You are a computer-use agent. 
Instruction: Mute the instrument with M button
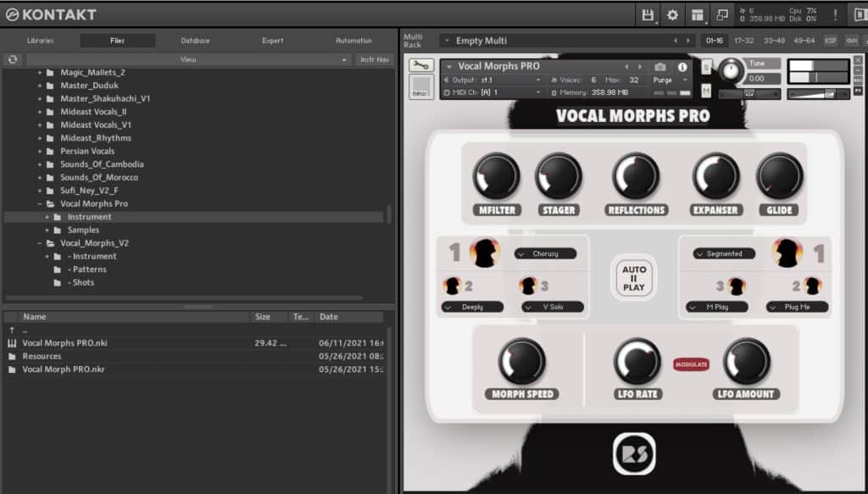(x=706, y=91)
